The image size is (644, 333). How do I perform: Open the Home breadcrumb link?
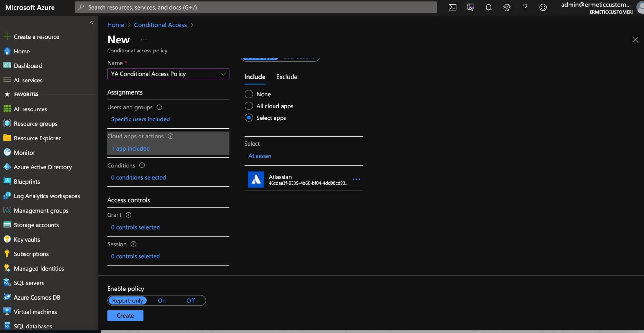116,25
